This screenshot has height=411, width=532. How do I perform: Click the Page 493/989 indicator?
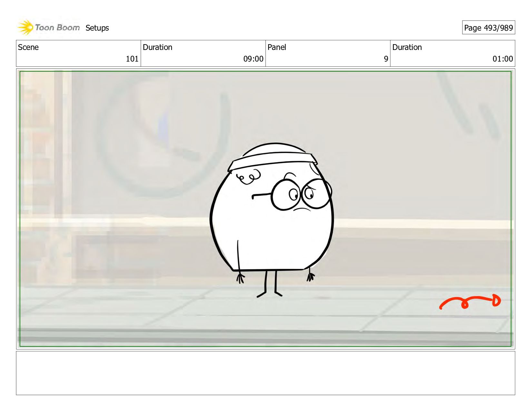click(488, 28)
